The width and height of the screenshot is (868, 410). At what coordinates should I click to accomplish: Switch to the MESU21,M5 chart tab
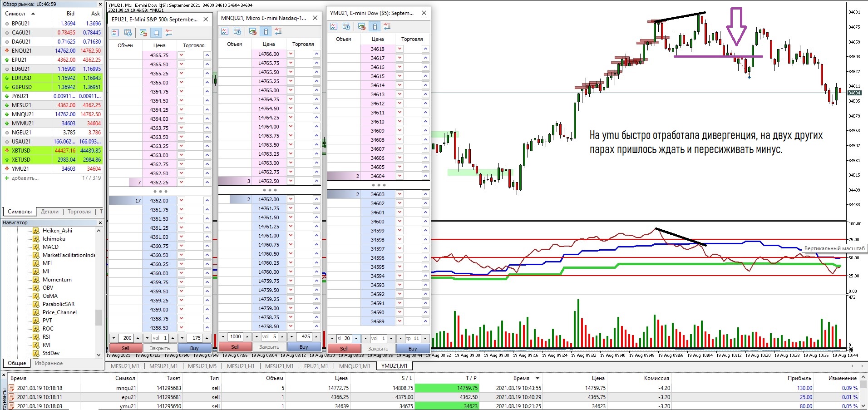[202, 366]
